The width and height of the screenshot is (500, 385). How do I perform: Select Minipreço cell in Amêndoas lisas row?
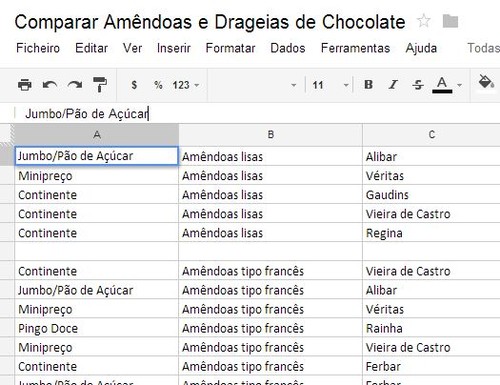pyautogui.click(x=97, y=175)
